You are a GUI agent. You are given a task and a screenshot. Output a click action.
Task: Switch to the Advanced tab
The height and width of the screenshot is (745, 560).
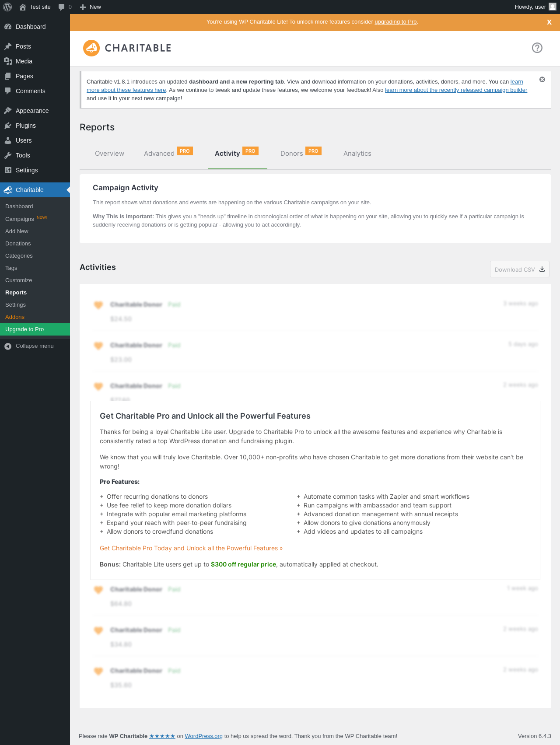159,154
